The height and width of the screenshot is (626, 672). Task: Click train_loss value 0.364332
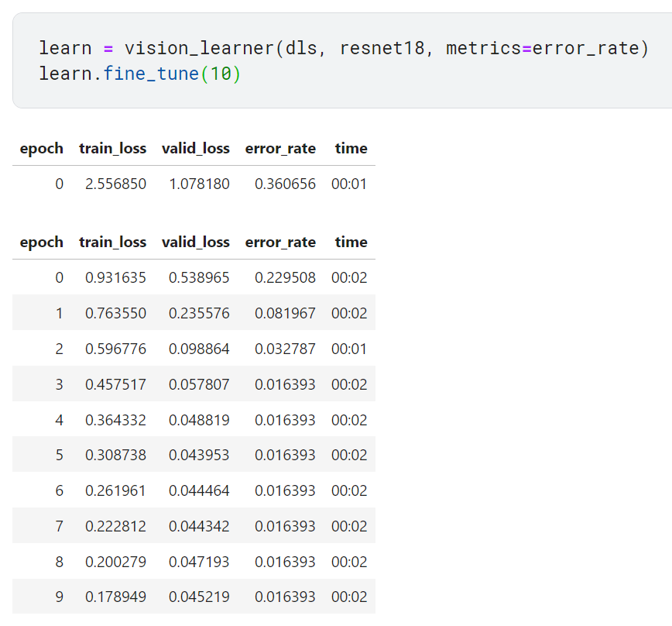click(x=115, y=420)
